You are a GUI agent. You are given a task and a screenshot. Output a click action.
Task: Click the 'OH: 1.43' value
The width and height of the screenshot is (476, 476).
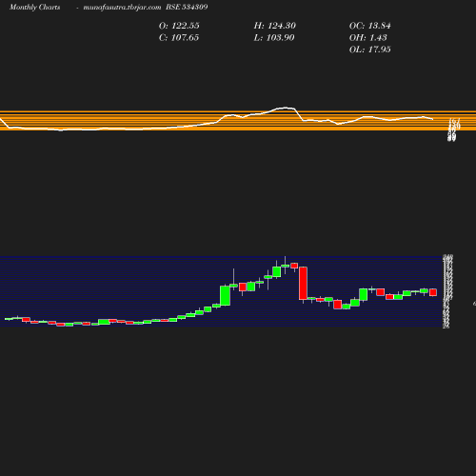pos(368,38)
